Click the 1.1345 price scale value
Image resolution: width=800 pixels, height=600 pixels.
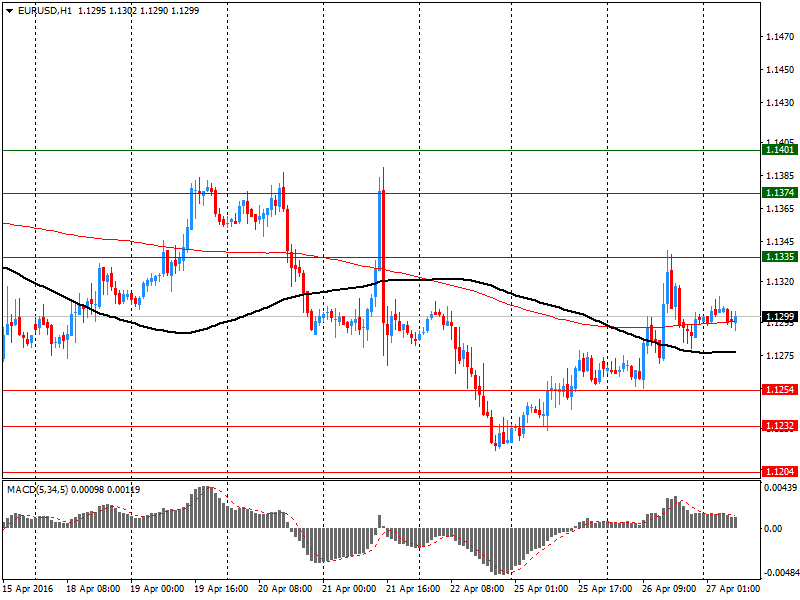tap(780, 241)
